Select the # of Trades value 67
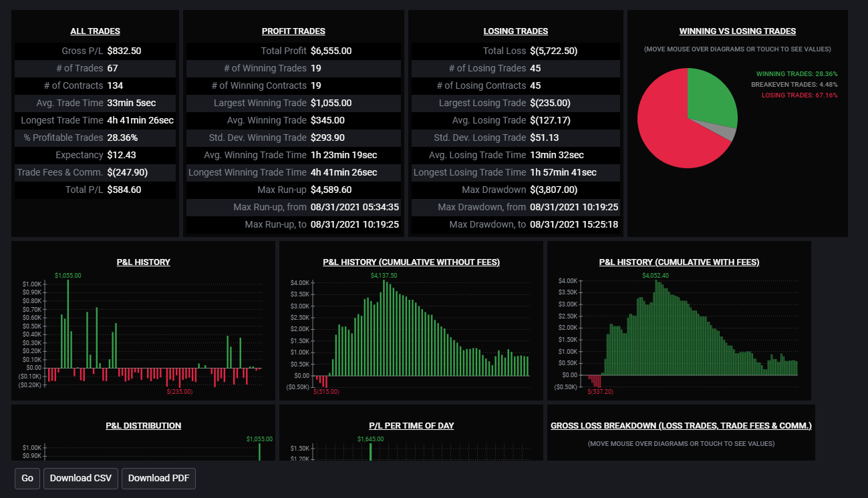The width and height of the screenshot is (868, 498). (x=112, y=68)
